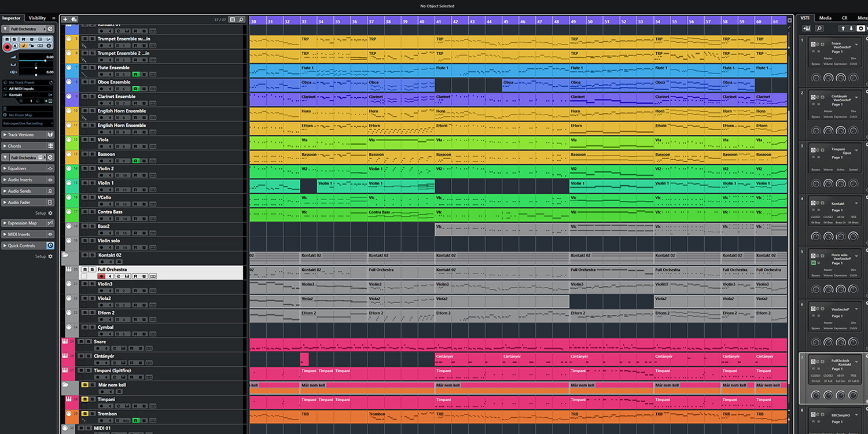The width and height of the screenshot is (868, 434).
Task: Disable Read automation on Bassoon track
Action: click(x=135, y=161)
